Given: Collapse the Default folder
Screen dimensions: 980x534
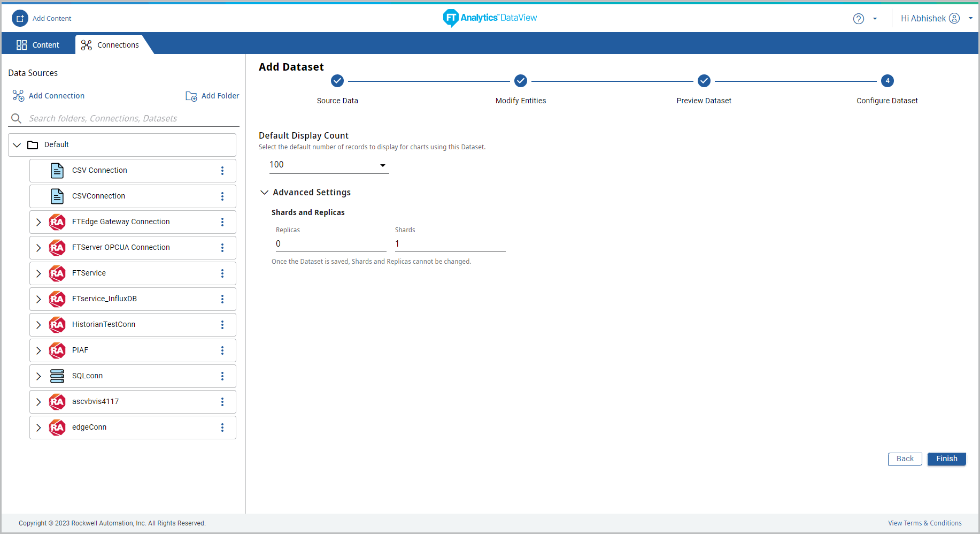Looking at the screenshot, I should tap(17, 145).
